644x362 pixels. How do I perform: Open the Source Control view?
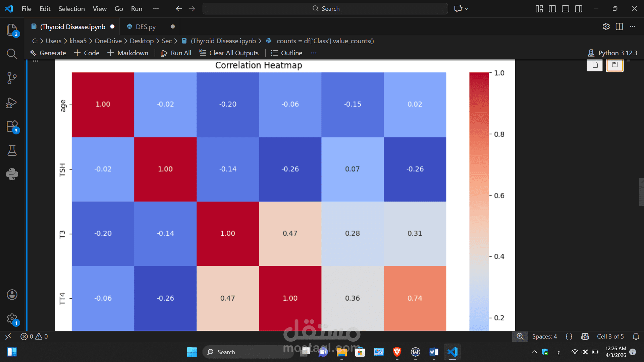12,78
